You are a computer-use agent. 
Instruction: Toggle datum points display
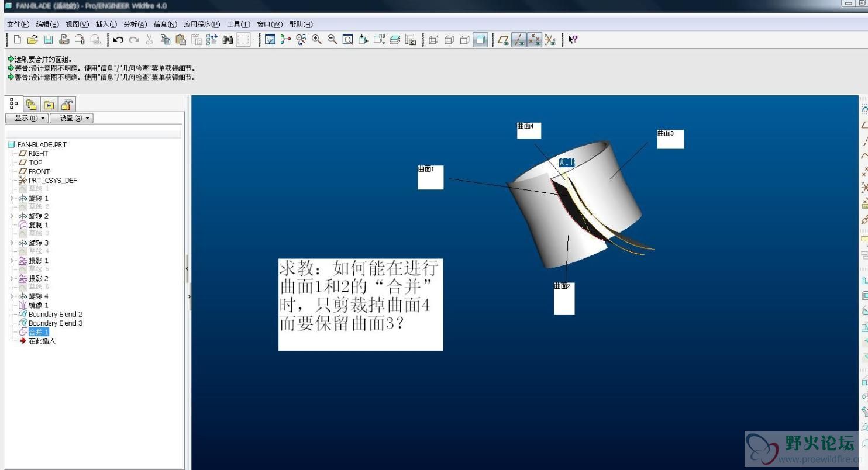pos(535,40)
